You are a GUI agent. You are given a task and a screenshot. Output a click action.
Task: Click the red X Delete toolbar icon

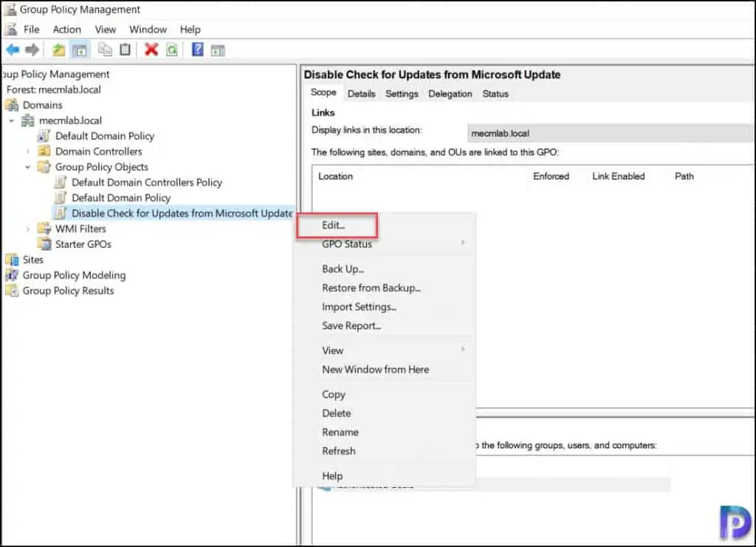[151, 49]
